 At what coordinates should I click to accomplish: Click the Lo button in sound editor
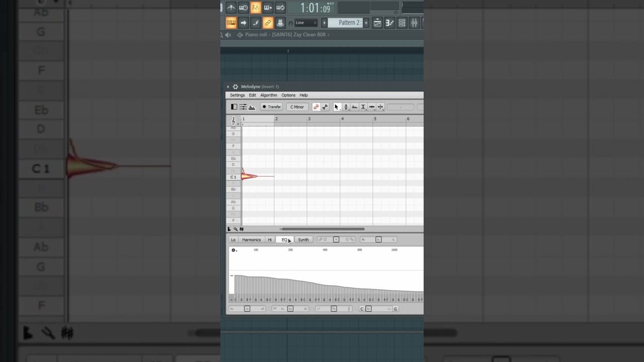pyautogui.click(x=233, y=240)
